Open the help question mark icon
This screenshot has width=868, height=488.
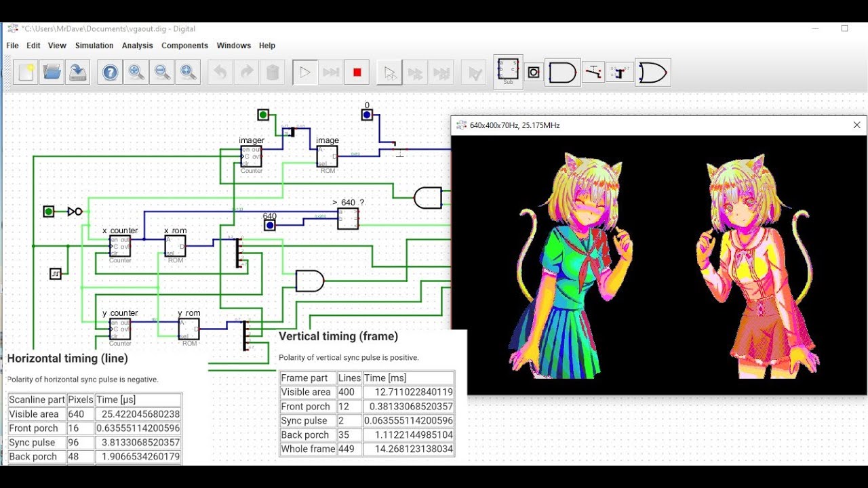click(110, 72)
